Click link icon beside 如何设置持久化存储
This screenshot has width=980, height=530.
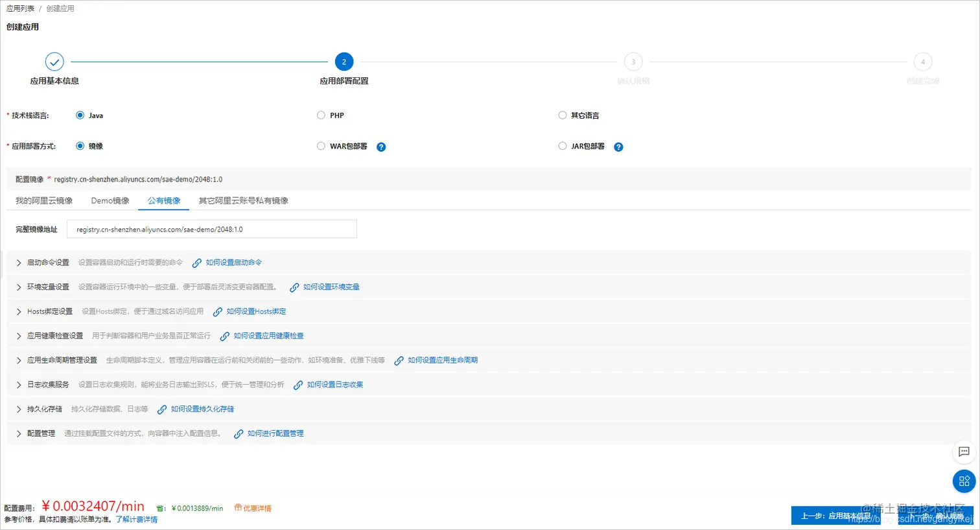tap(162, 410)
